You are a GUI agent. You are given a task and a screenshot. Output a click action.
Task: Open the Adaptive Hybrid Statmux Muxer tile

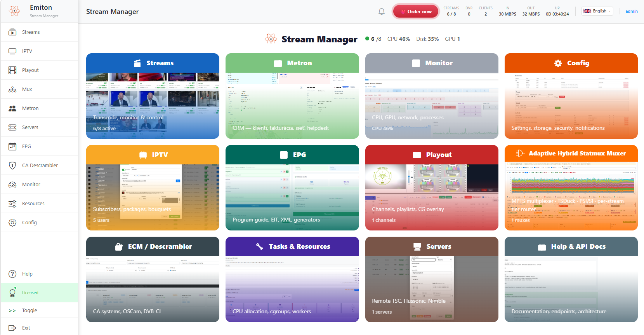click(571, 188)
